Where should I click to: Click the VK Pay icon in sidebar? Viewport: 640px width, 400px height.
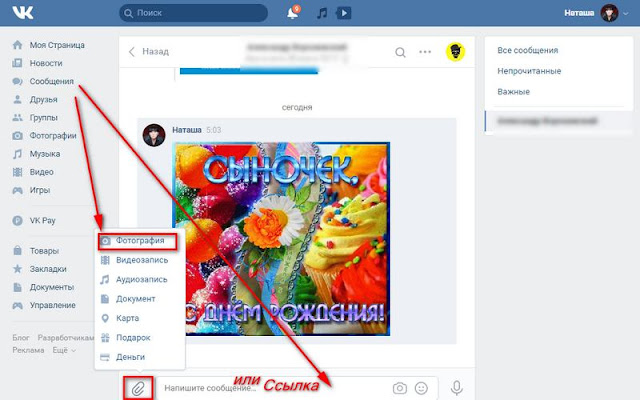tap(17, 220)
